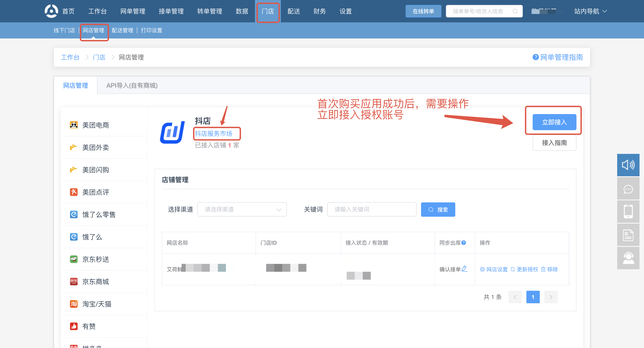Screen dimensions: 644x348
Task: Click 更新授权 in shop row
Action: 524,269
